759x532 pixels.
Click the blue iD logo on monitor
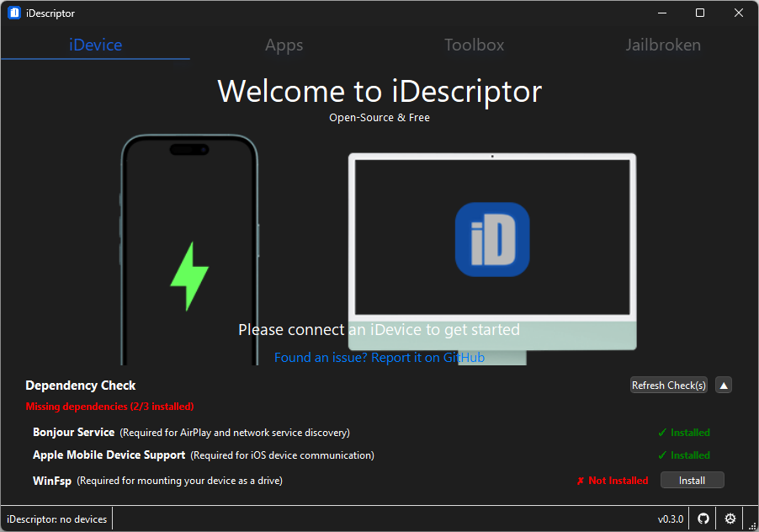coord(492,240)
